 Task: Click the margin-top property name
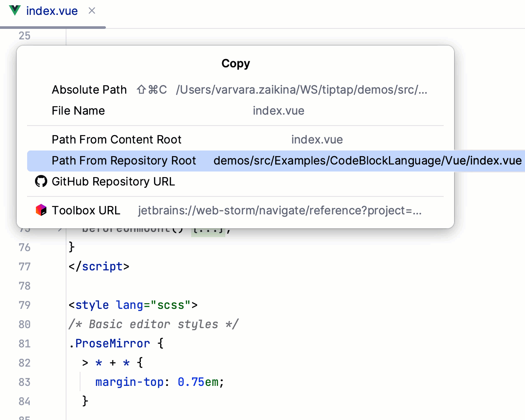click(x=129, y=382)
